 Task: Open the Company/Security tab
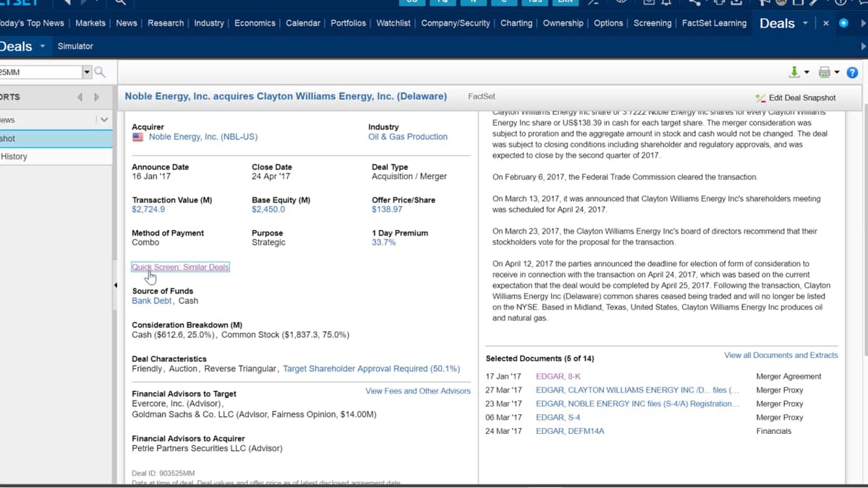[456, 23]
